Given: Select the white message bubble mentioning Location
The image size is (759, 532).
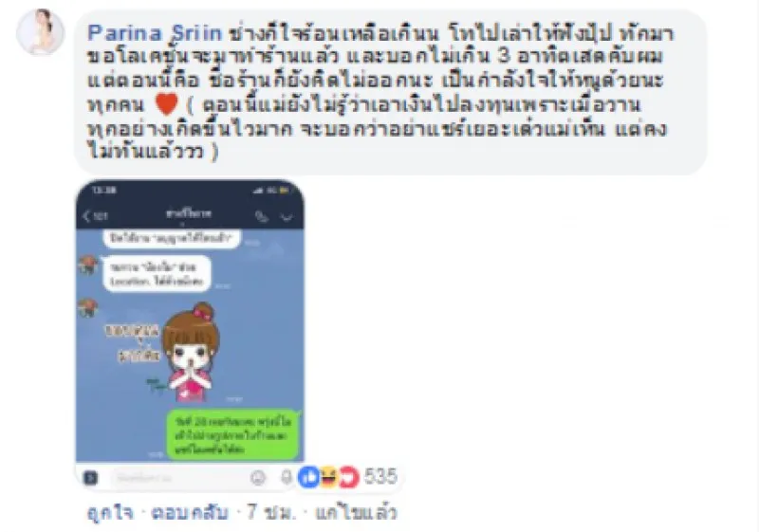Looking at the screenshot, I should [x=157, y=274].
